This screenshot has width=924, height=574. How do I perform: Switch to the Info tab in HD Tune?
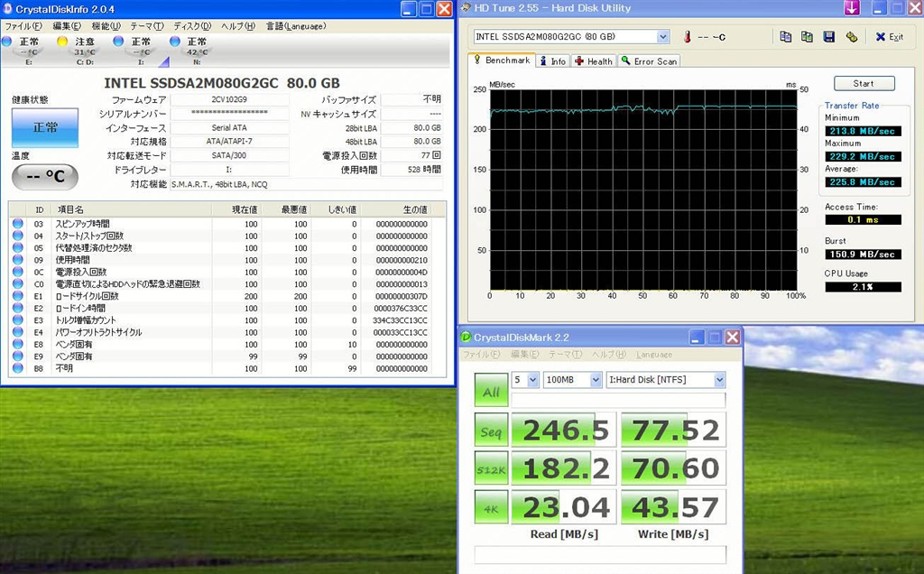click(553, 61)
